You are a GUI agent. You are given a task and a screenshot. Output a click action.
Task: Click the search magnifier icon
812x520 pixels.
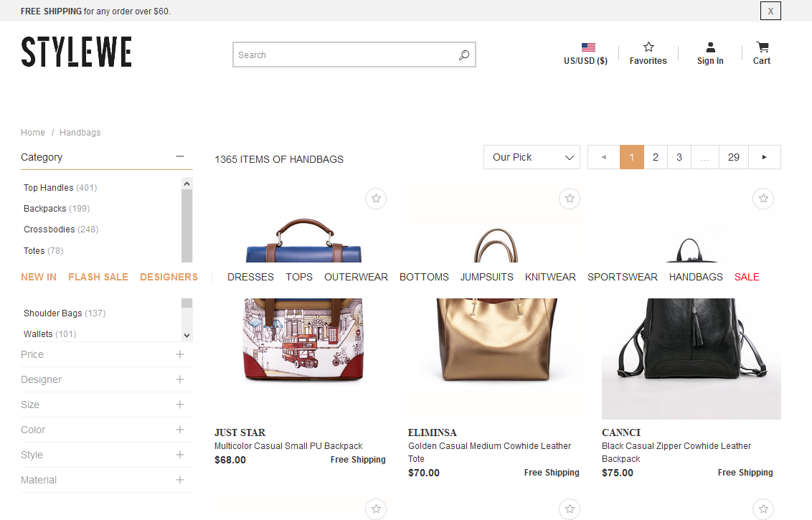coord(463,55)
